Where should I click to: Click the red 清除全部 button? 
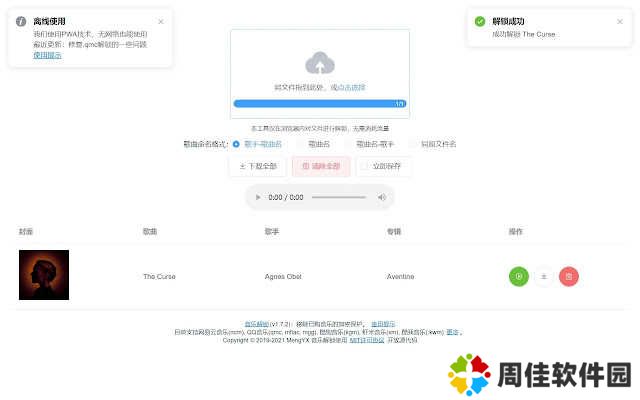(321, 166)
